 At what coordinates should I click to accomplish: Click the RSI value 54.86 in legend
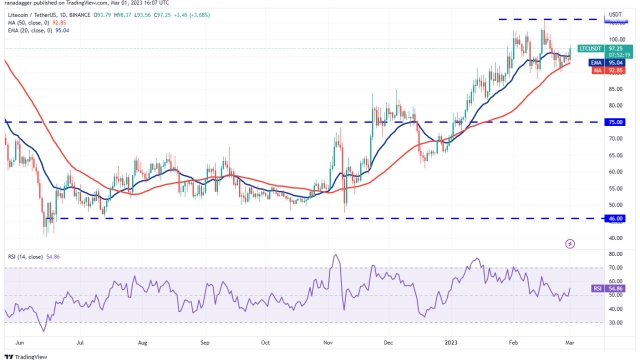[53, 257]
